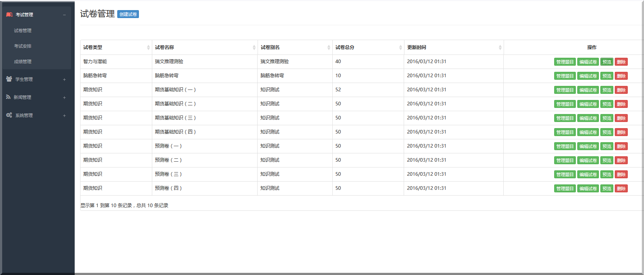This screenshot has height=275, width=644.
Task: Expand the 学生管理 menu plus sign
Action: 64,79
